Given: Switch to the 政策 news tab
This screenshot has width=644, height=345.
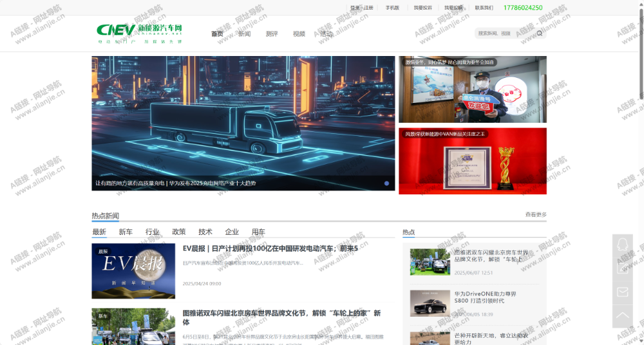Looking at the screenshot, I should 178,232.
